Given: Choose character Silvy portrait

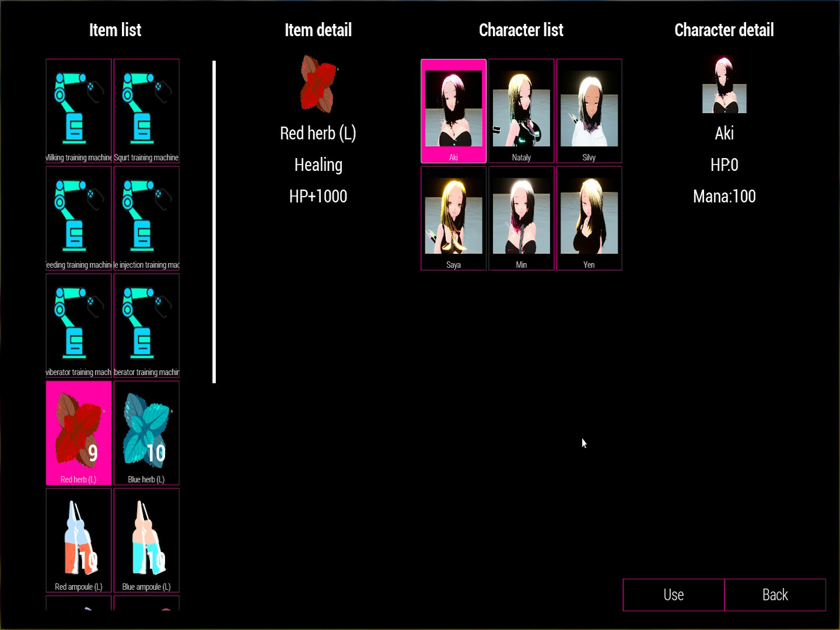Looking at the screenshot, I should pos(589,111).
